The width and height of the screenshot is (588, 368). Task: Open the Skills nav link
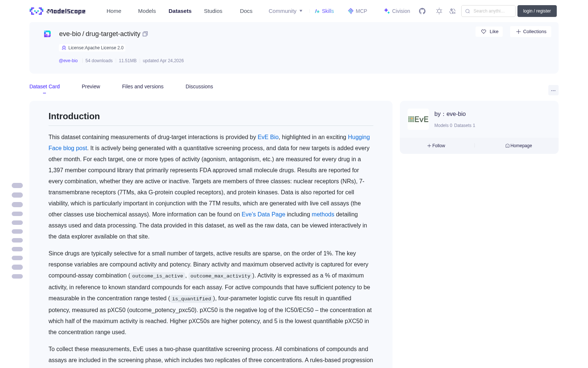[x=325, y=11]
